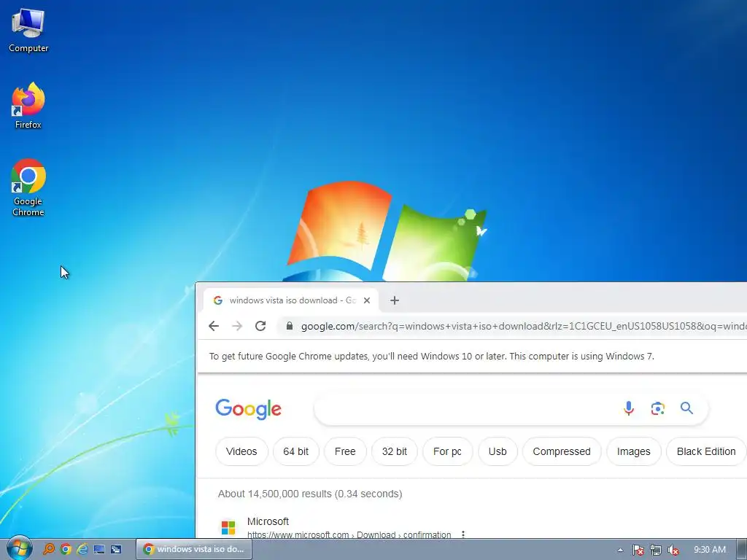Open the three-dot menu for Microsoft result
Image resolution: width=747 pixels, height=560 pixels.
point(463,534)
